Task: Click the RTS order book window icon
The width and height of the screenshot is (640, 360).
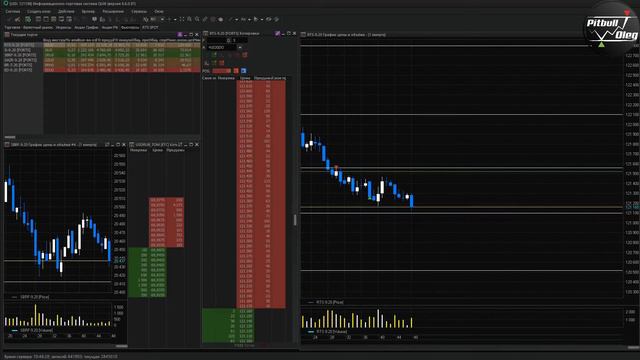Action: [x=206, y=33]
